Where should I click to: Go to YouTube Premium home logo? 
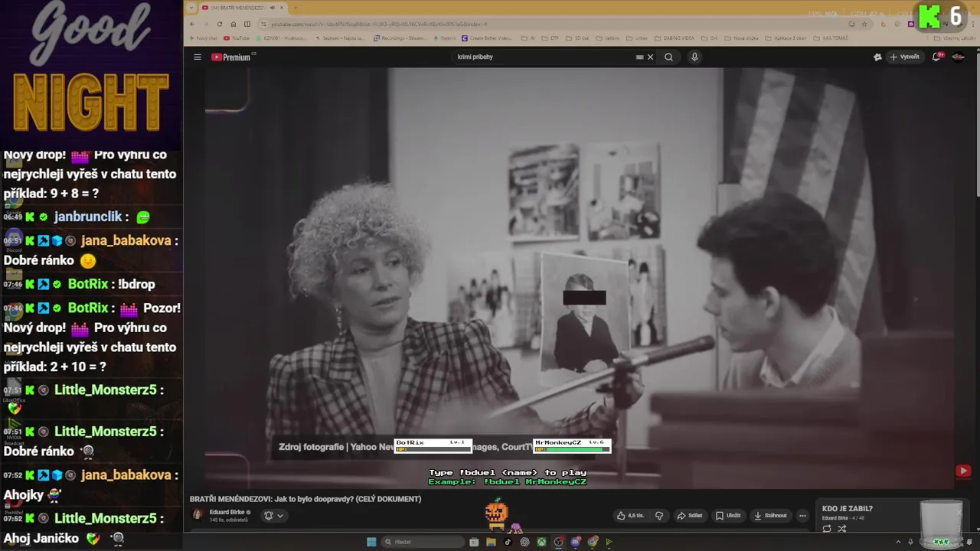pos(232,57)
